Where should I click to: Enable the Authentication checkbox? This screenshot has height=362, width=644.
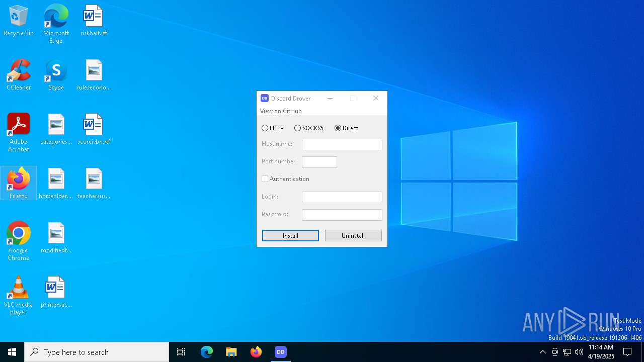(x=285, y=179)
